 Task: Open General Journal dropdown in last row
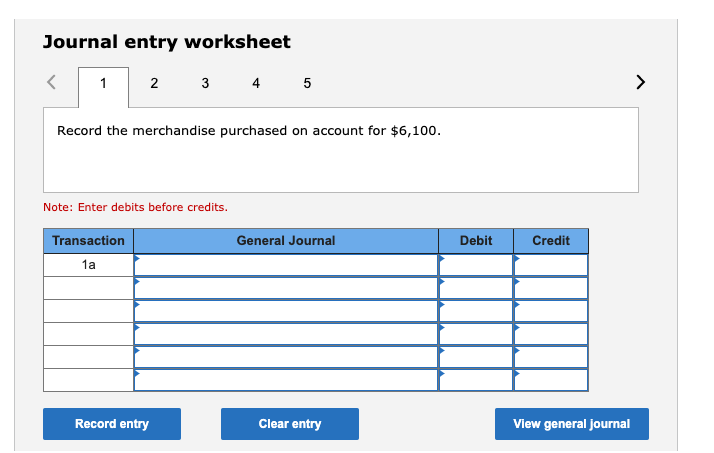tap(286, 380)
